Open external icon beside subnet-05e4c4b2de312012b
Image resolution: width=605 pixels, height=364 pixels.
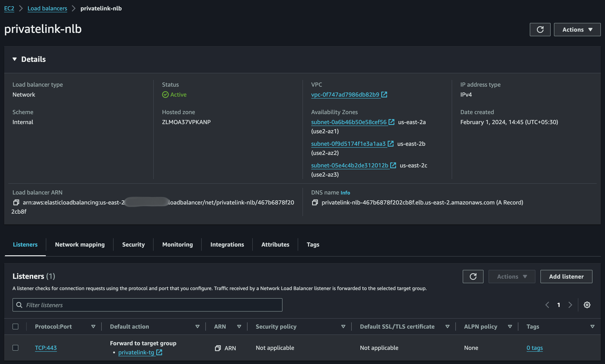tap(393, 165)
